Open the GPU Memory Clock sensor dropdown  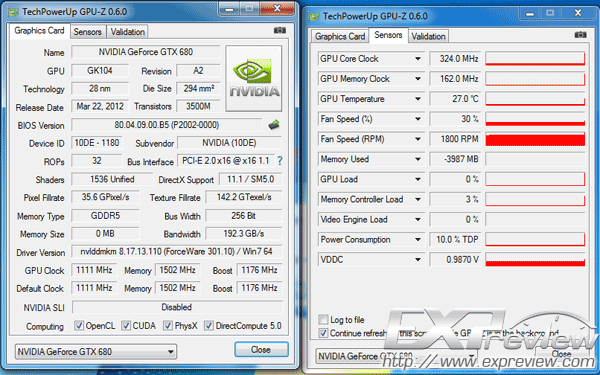tap(418, 79)
